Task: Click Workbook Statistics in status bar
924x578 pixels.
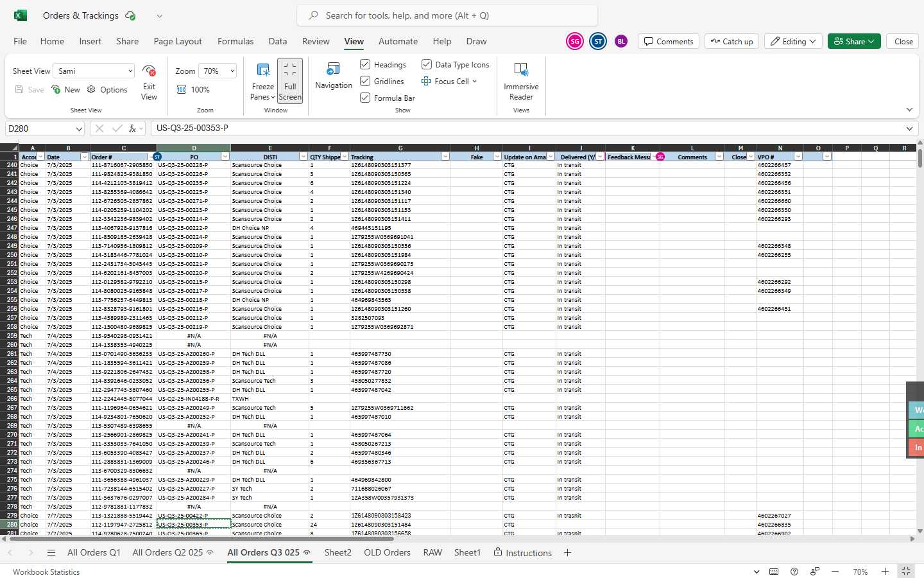Action: 46,572
